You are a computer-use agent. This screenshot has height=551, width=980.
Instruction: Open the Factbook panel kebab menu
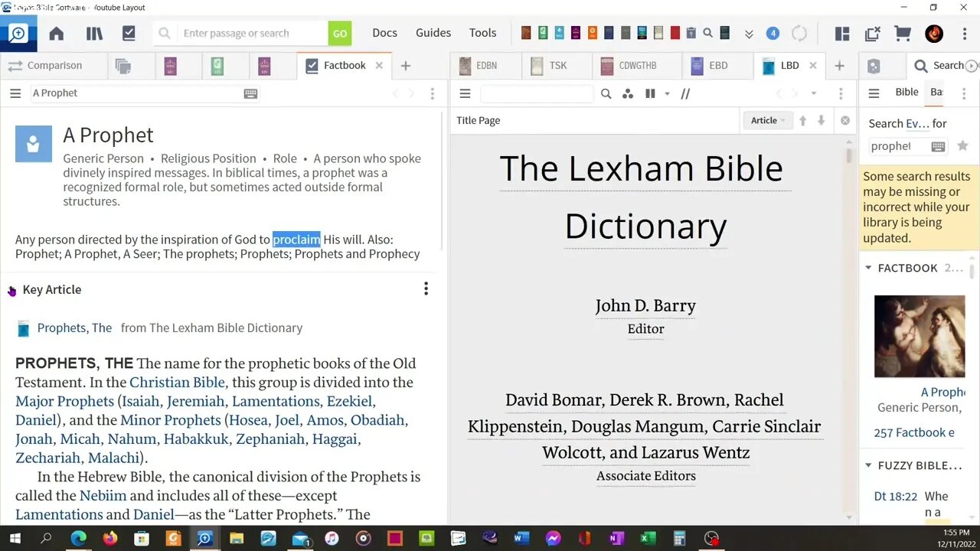[432, 93]
